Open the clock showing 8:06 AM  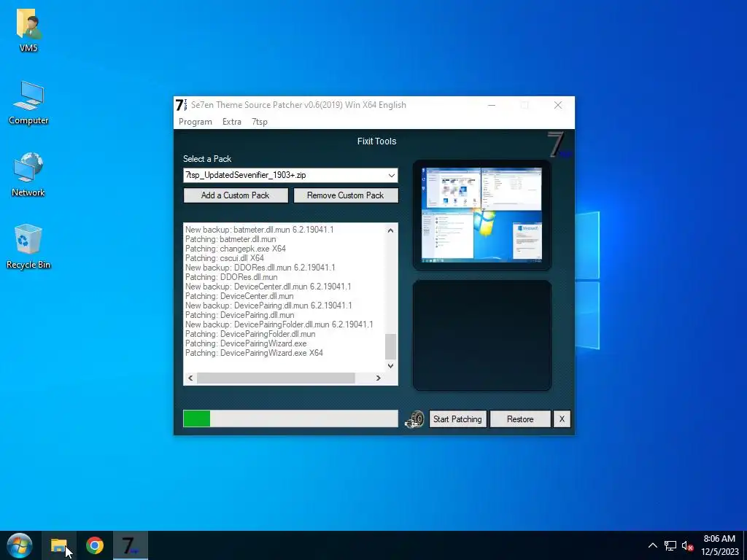[719, 545]
